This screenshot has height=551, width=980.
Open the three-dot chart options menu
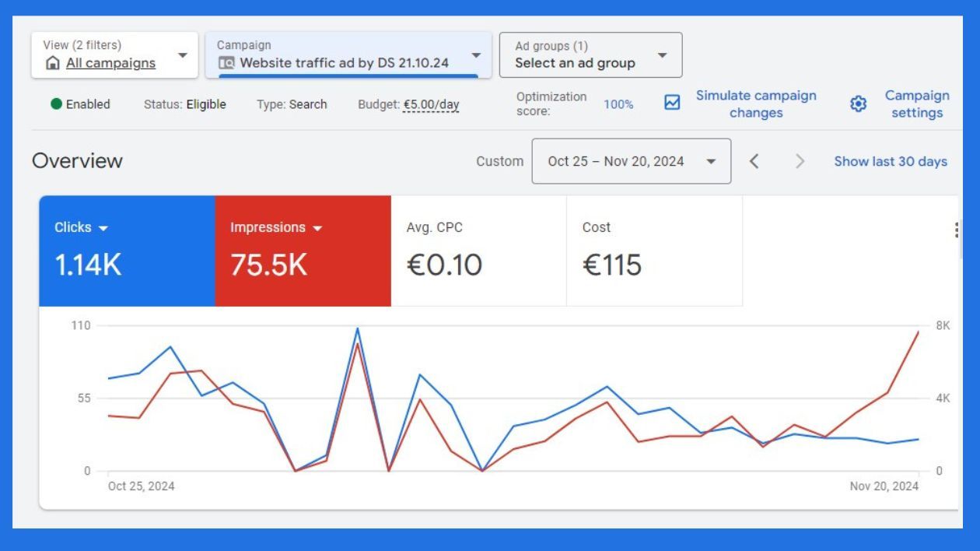(x=956, y=230)
